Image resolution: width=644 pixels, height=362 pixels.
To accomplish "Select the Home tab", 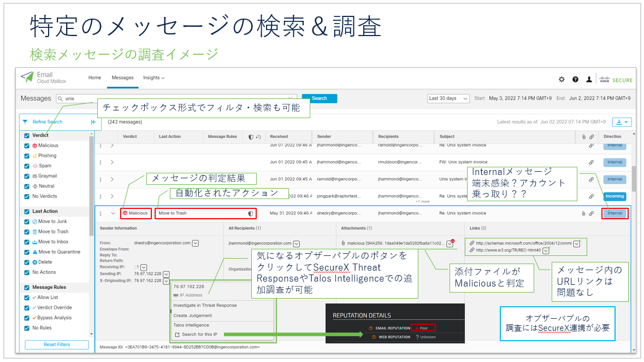I will [94, 78].
